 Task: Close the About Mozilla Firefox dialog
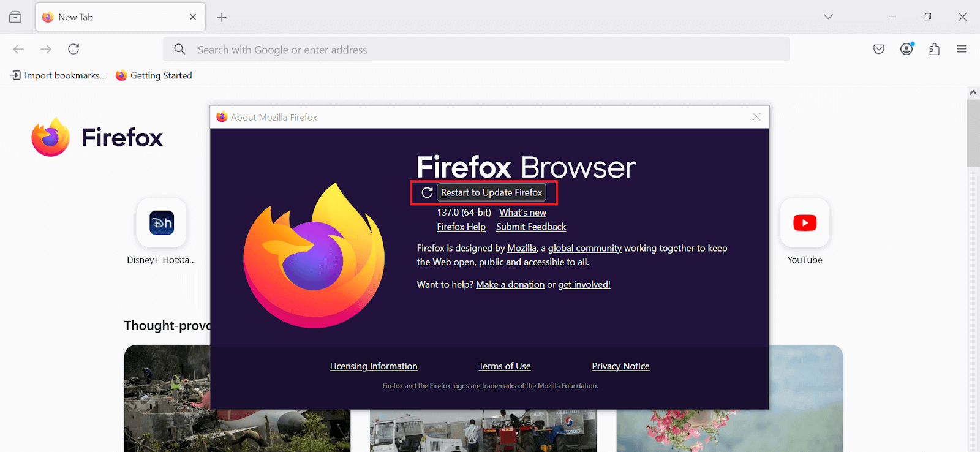point(756,117)
